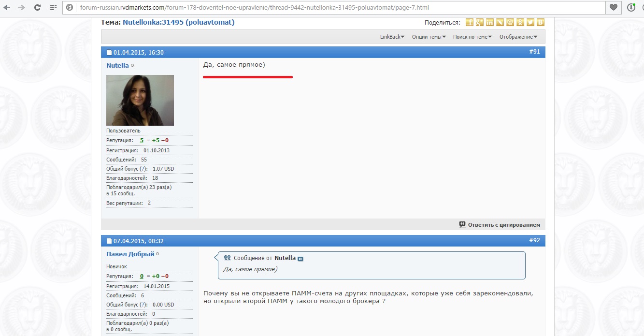Expand Поиск по теме dropdown
The height and width of the screenshot is (336, 644).
472,37
